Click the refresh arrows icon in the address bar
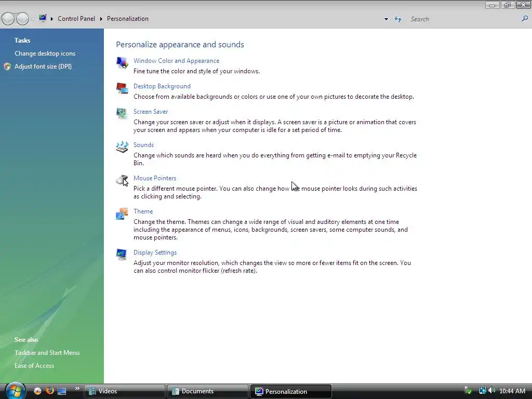 click(x=397, y=19)
